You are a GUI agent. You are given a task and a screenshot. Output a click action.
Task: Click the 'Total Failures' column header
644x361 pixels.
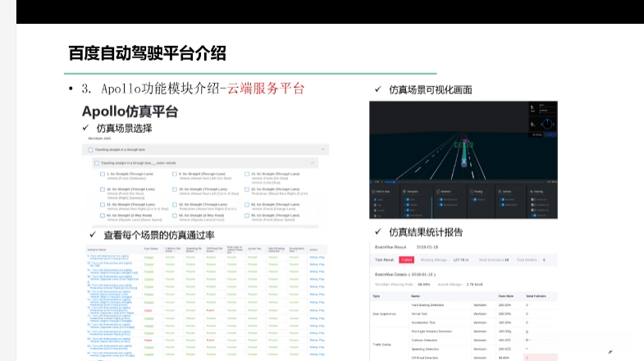536,296
